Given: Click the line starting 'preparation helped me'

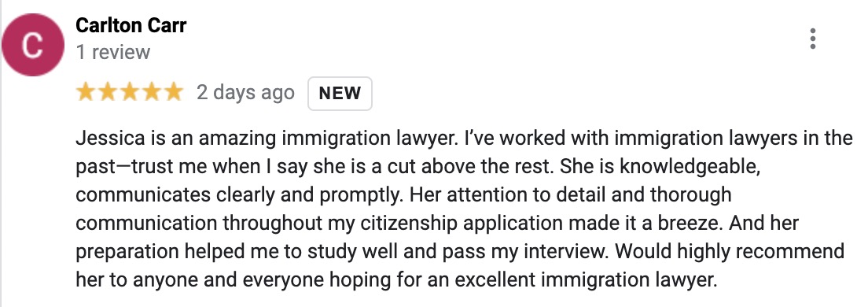Looking at the screenshot, I should pyautogui.click(x=460, y=252).
